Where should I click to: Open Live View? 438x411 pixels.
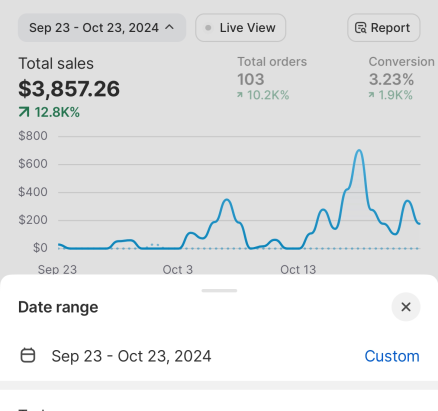click(240, 28)
